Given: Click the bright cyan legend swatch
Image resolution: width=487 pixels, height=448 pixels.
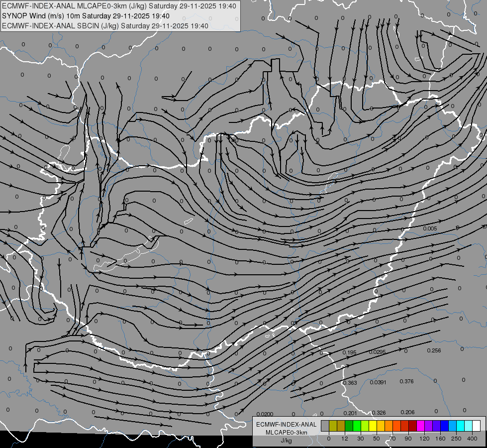Looking at the screenshot, I should [x=460, y=426].
